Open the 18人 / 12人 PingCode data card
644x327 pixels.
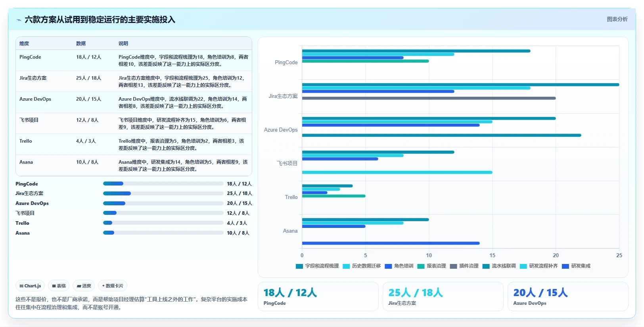coord(318,296)
